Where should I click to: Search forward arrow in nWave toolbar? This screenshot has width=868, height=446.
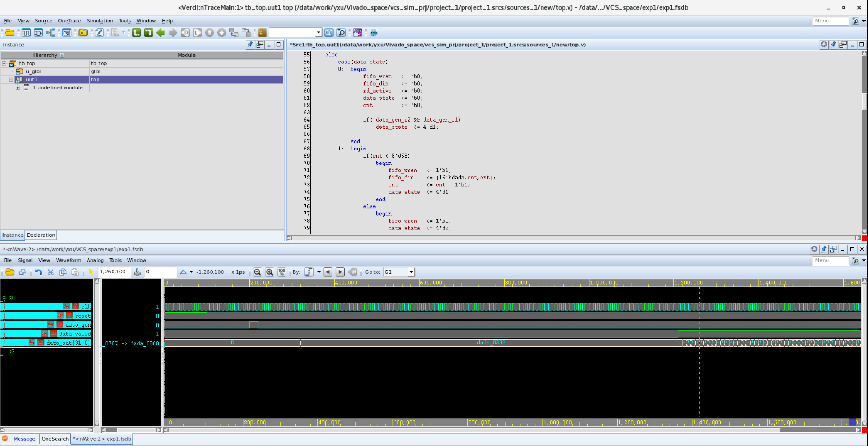(x=340, y=272)
